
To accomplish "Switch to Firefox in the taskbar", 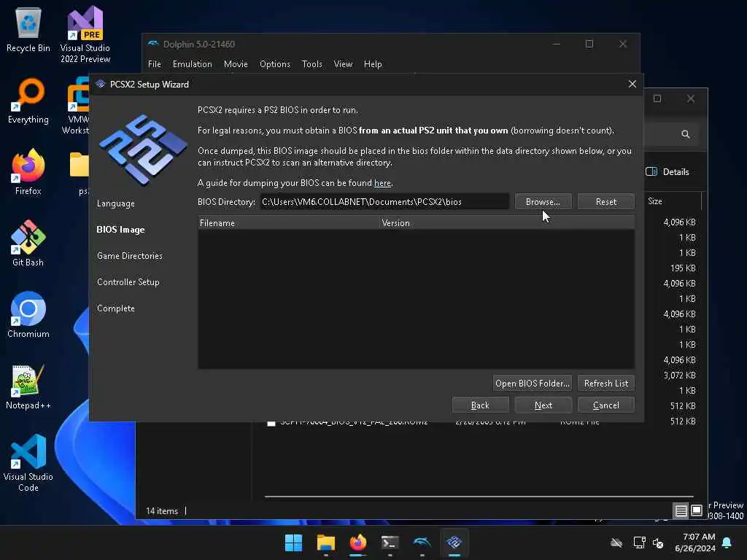I will 357,542.
